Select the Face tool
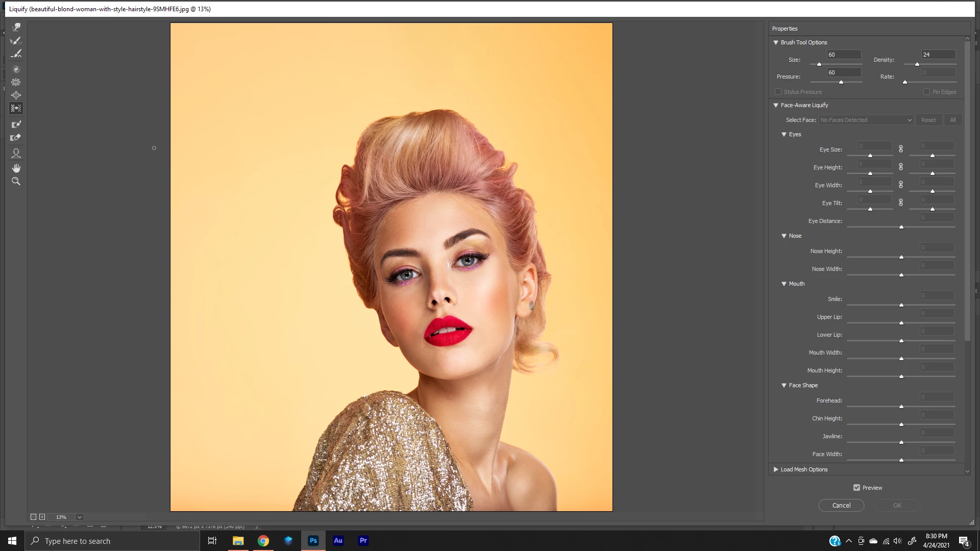Image resolution: width=980 pixels, height=551 pixels. [16, 153]
